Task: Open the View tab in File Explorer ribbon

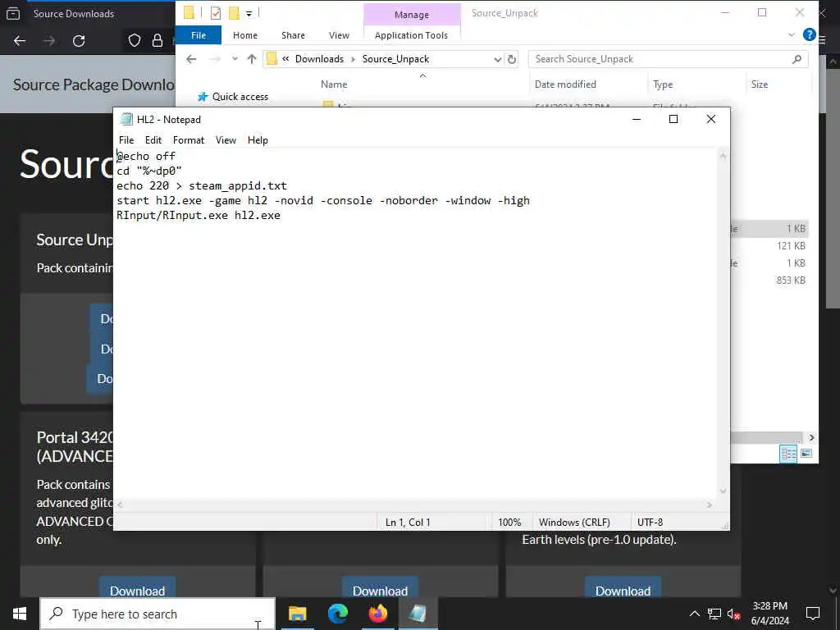Action: pos(339,35)
